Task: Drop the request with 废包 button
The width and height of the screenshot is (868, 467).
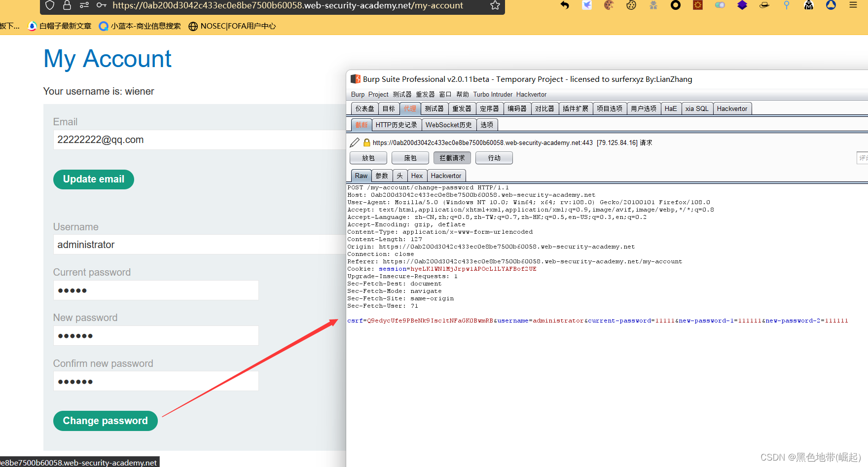Action: tap(410, 158)
